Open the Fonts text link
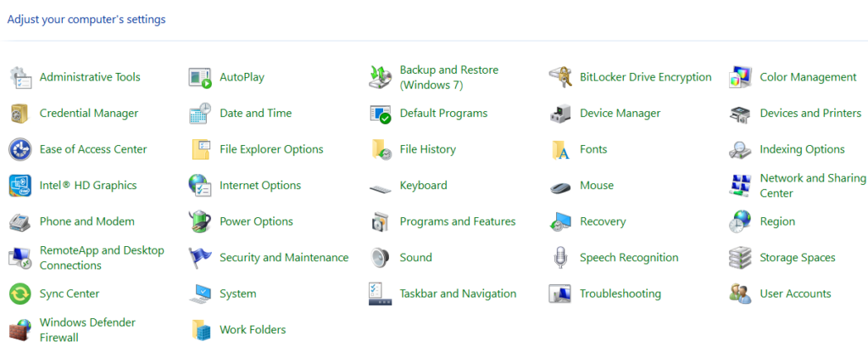The image size is (868, 353). point(593,149)
